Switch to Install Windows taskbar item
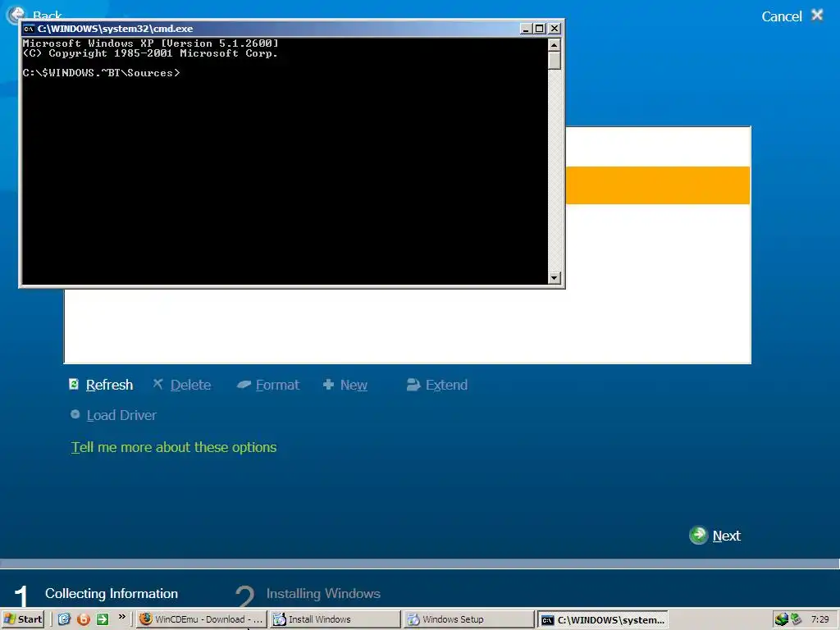The image size is (840, 630). click(335, 619)
